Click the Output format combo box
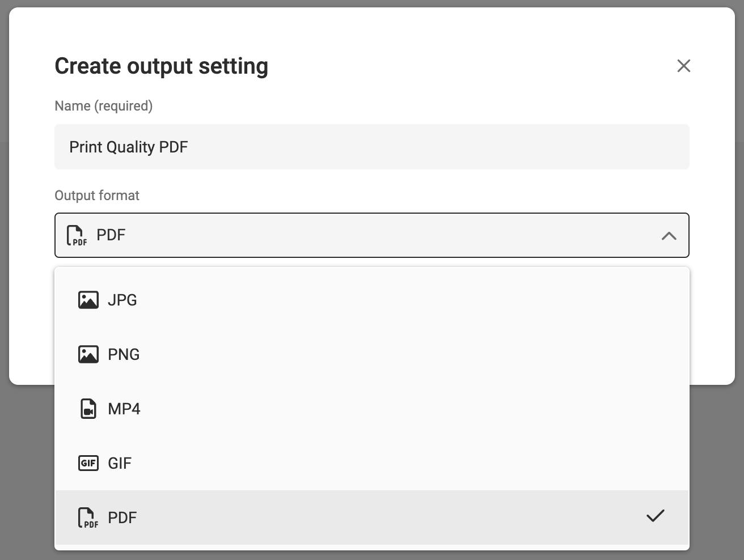This screenshot has height=560, width=744. click(x=372, y=235)
